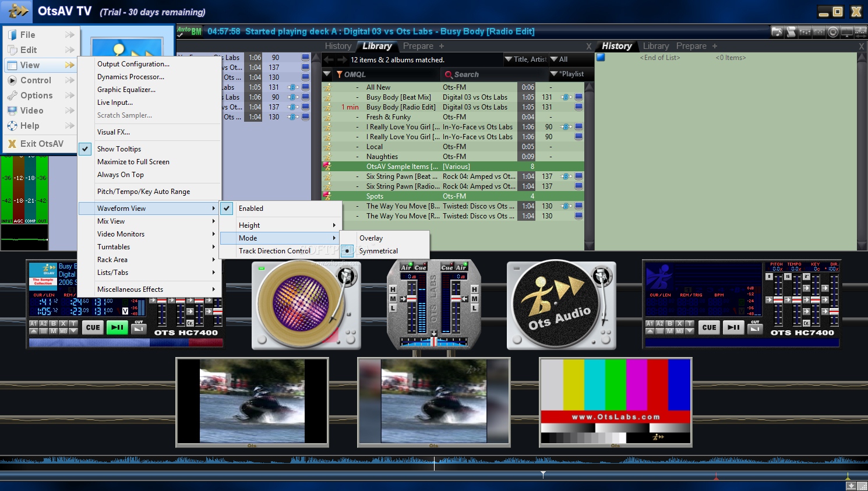868x491 pixels.
Task: Click the AutoBM indicator
Action: click(x=189, y=31)
